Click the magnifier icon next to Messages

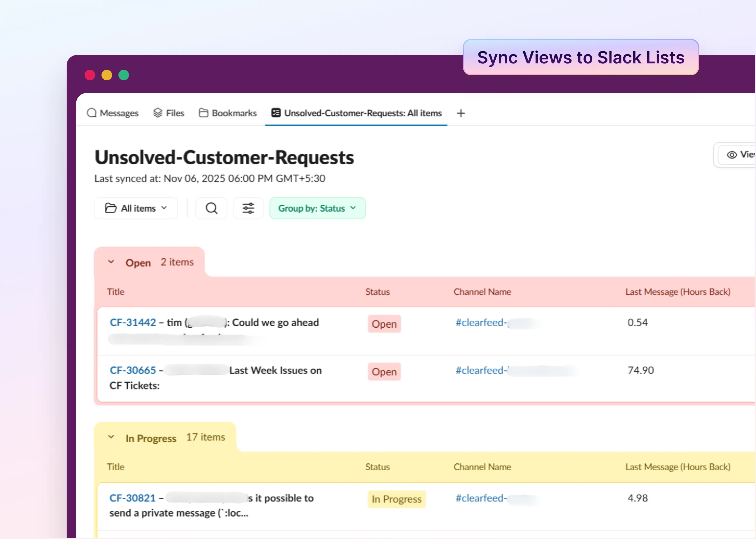point(92,113)
